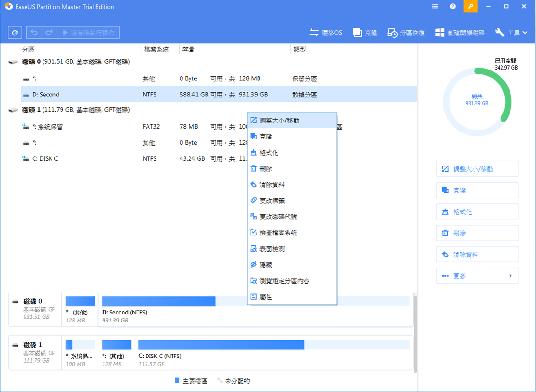The image size is (536, 392).
Task: Select 刪除 in the context menu
Action: 292,169
